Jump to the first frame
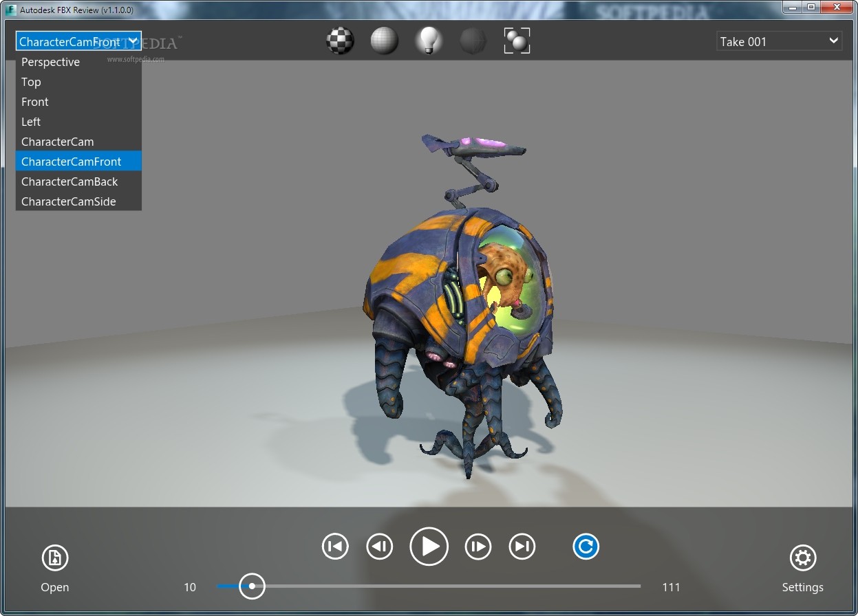858x616 pixels. [335, 547]
